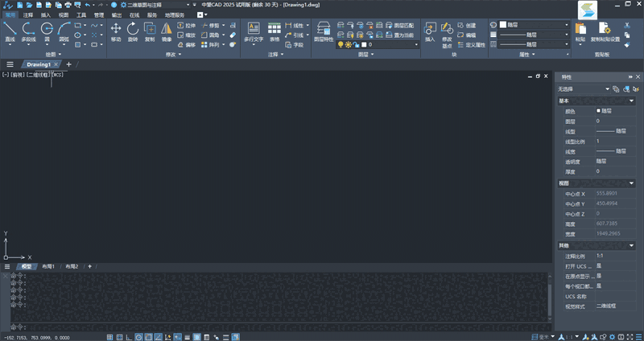Open the 二维草图与注释 workspace dropdown

click(155, 5)
